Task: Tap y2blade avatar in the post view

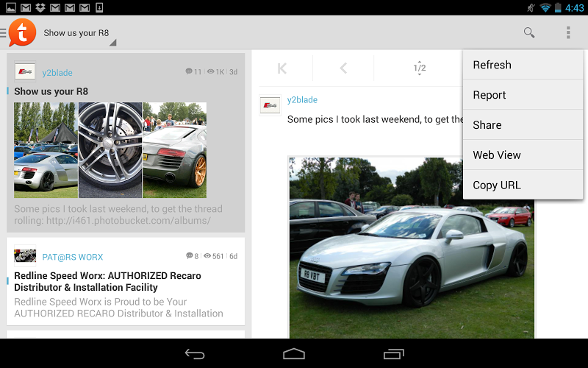Action: pyautogui.click(x=270, y=105)
